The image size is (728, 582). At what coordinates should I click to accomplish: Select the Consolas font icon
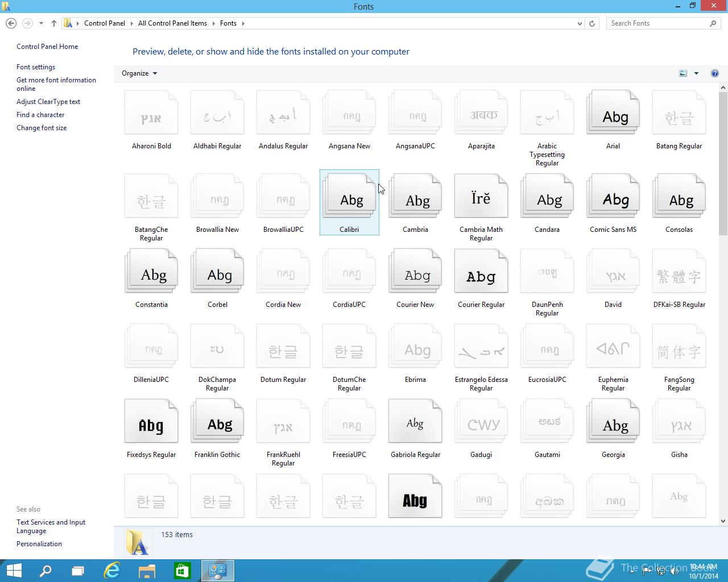pyautogui.click(x=679, y=197)
